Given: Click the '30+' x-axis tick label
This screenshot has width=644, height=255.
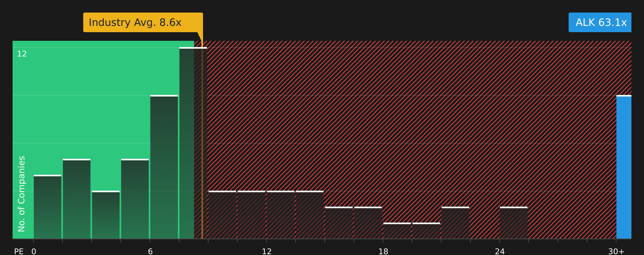Looking at the screenshot, I should (x=617, y=251).
